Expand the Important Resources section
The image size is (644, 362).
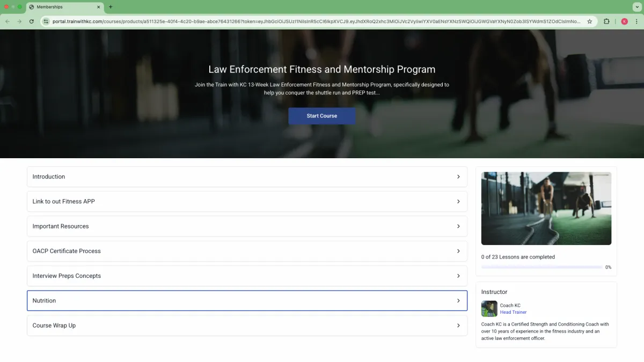[x=247, y=226]
